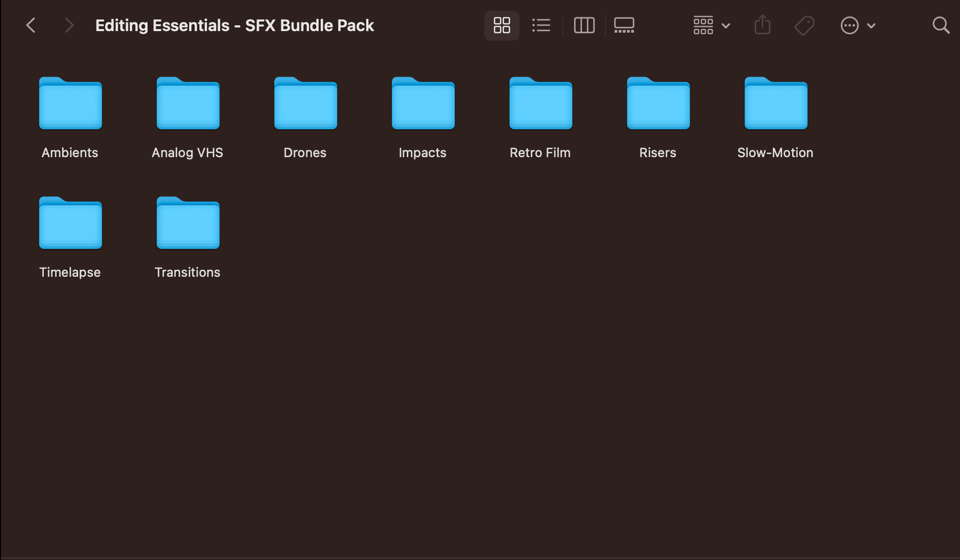The image size is (960, 560).
Task: Click the Timelapse folder name
Action: point(70,272)
